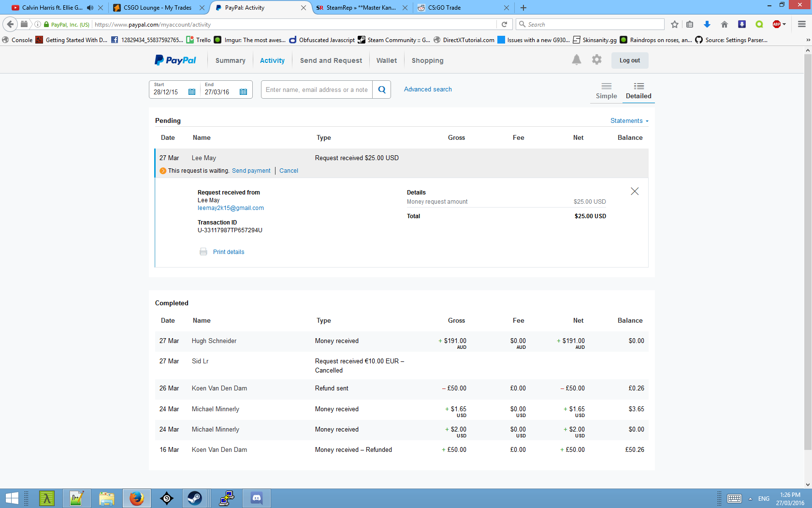Focus the name or email search field
Viewport: 812px width, 508px height.
(317, 90)
